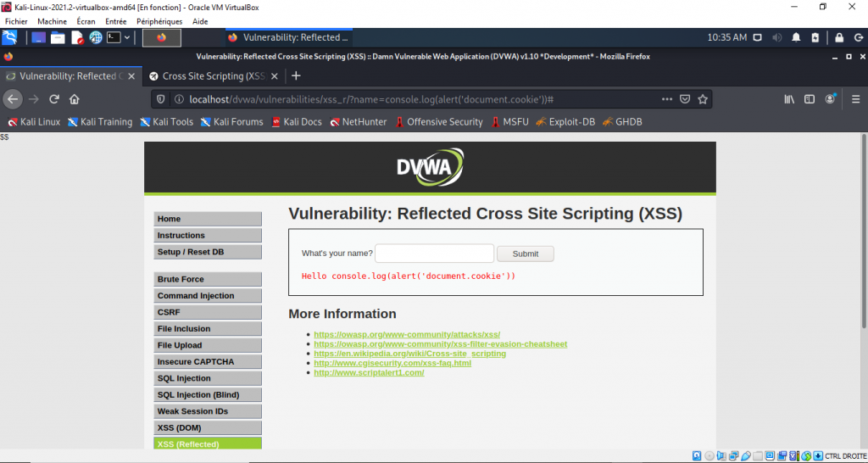The height and width of the screenshot is (463, 868).
Task: Click the VirtualBox USB devices status icon
Action: [x=746, y=456]
